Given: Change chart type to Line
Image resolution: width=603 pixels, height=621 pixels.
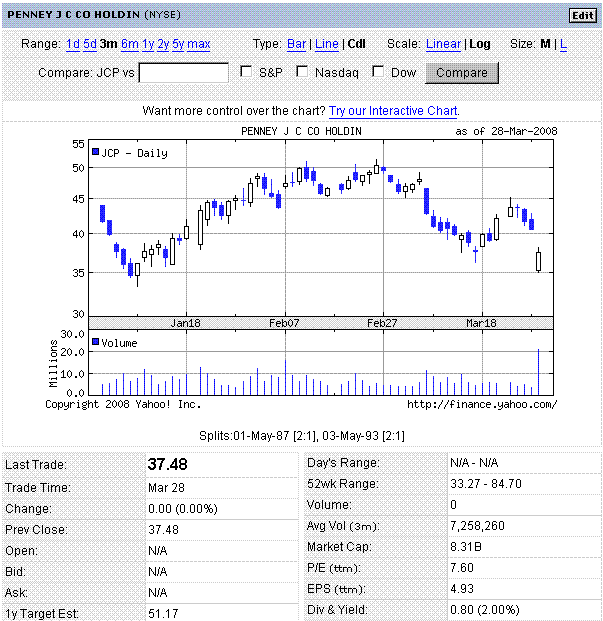Looking at the screenshot, I should [x=326, y=44].
